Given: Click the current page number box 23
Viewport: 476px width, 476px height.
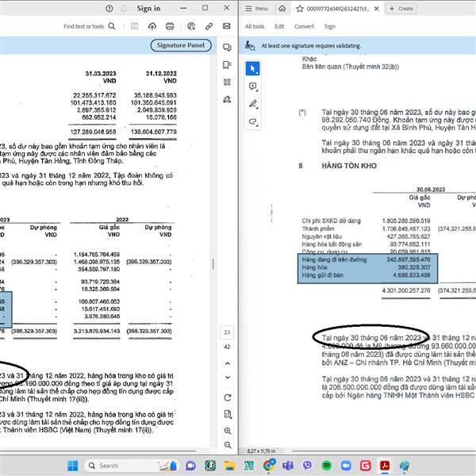Looking at the screenshot, I should click(x=227, y=332).
